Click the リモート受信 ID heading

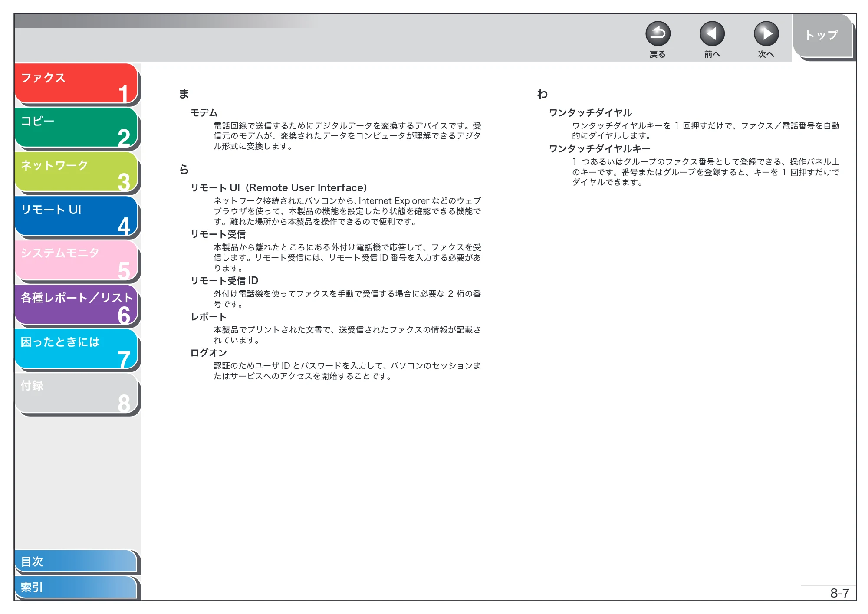224,281
